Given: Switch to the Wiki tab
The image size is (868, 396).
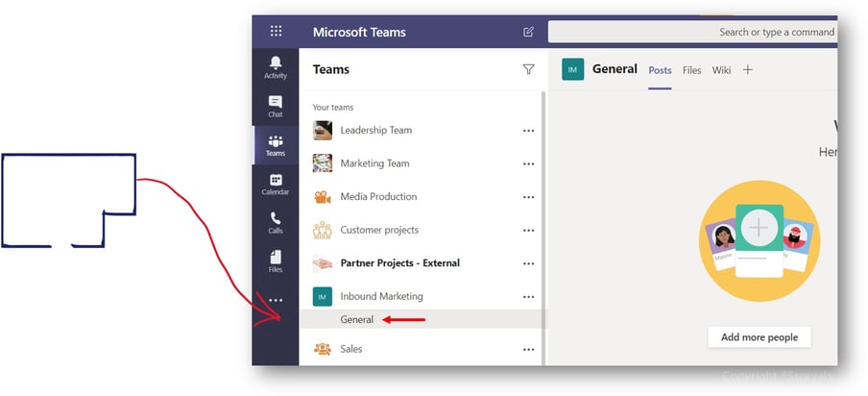Looking at the screenshot, I should click(x=721, y=70).
